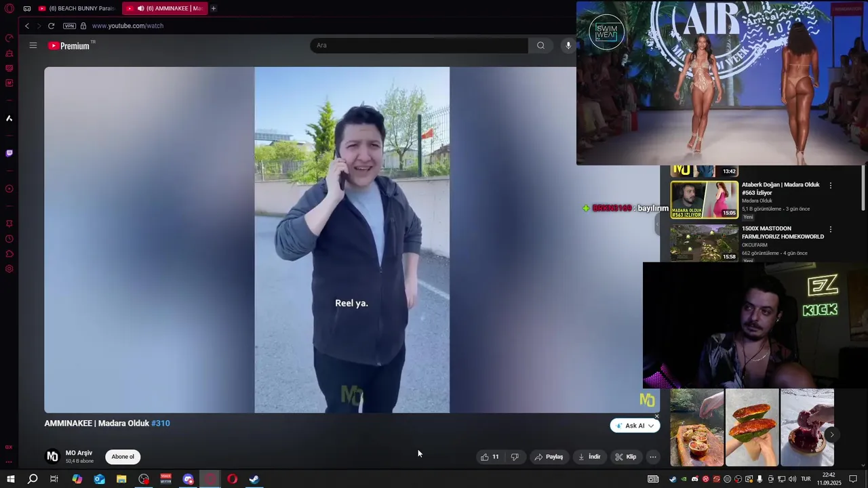Open options for Ataberk Doğan video
The image size is (868, 488).
831,185
